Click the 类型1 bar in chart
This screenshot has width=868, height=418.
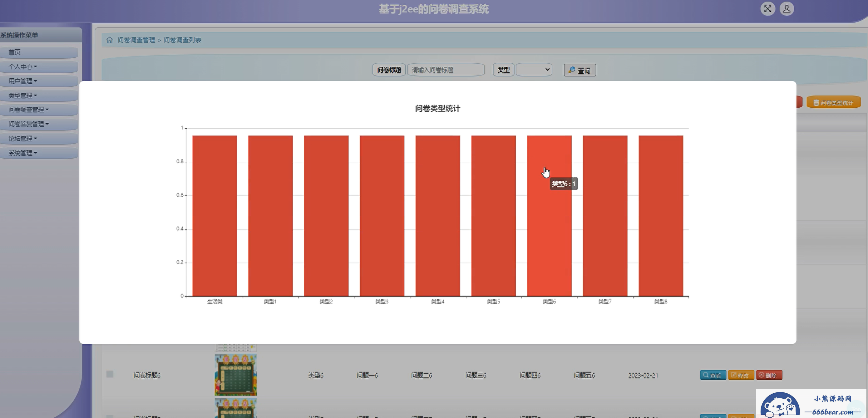[x=271, y=216]
